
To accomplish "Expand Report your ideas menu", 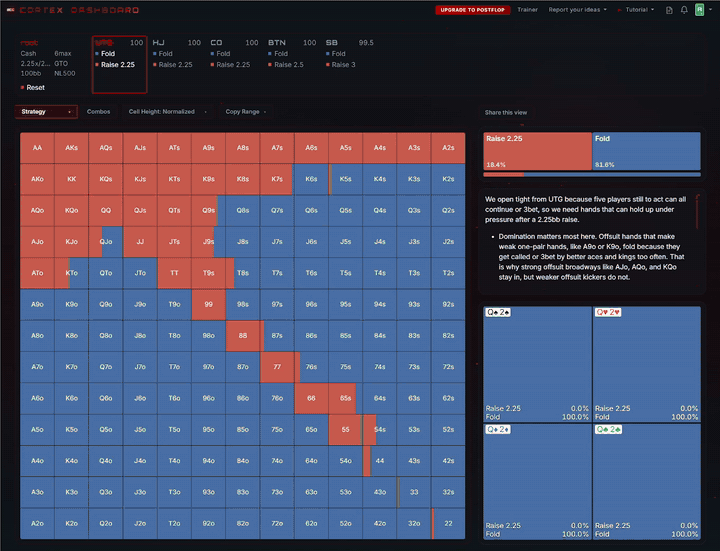I will [x=577, y=10].
